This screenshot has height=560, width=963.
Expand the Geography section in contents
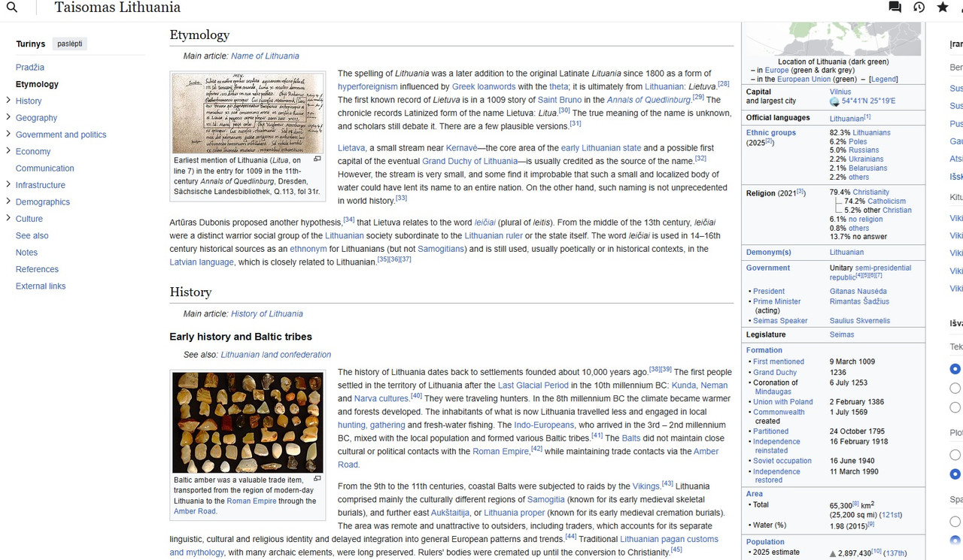click(8, 117)
